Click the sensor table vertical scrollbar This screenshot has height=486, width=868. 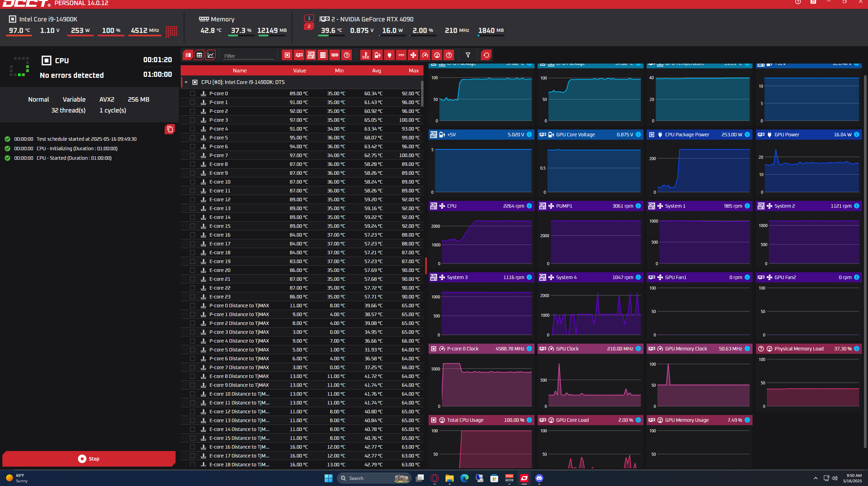pyautogui.click(x=422, y=93)
